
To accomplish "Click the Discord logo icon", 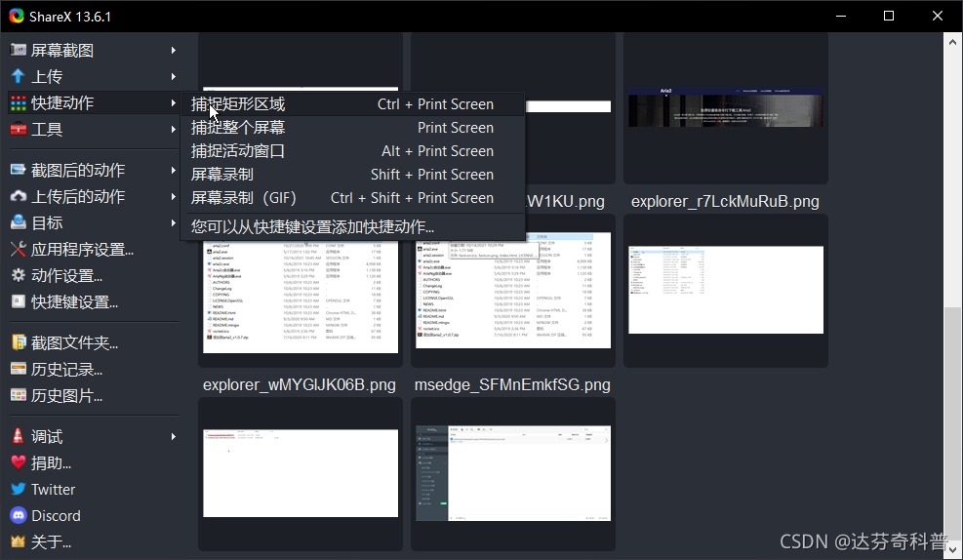I will pos(19,515).
